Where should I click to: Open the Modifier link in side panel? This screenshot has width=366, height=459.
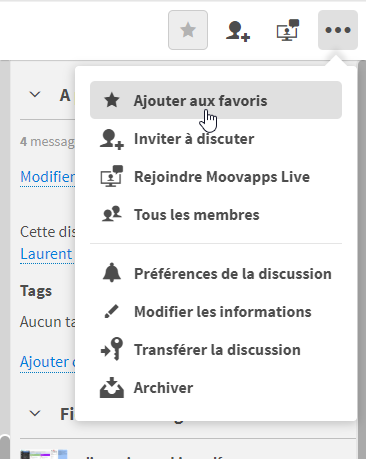pyautogui.click(x=48, y=177)
